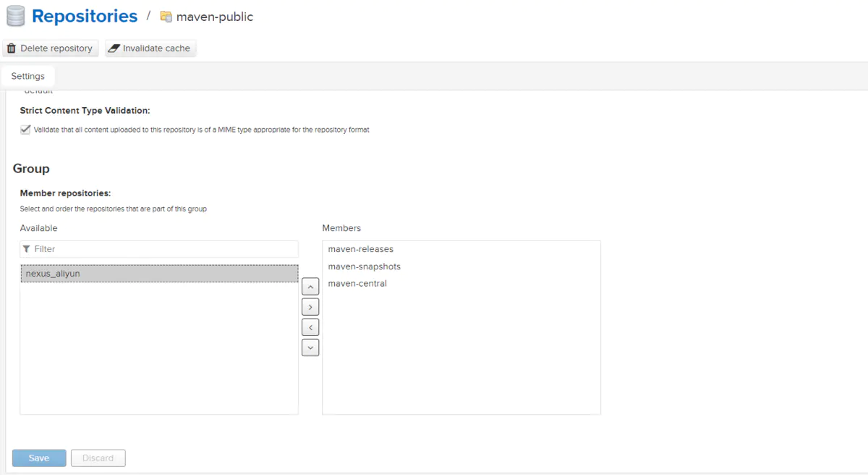Select maven-snapshots in the Members list
Viewport: 868px width, 475px height.
tap(461, 266)
